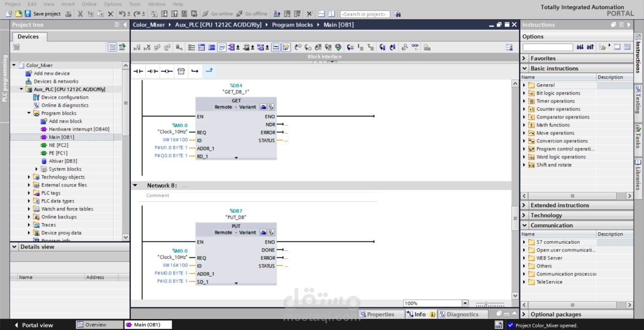This screenshot has width=644, height=330.
Task: Expand Favorites instructions pane
Action: (x=525, y=58)
